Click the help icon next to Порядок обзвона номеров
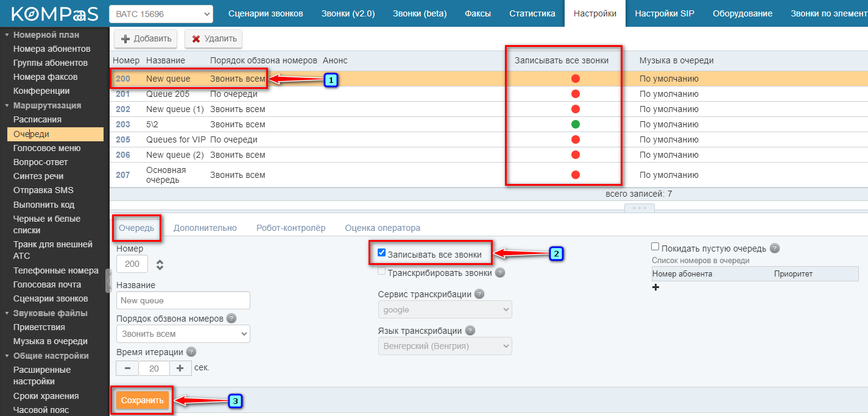The image size is (868, 416). (x=231, y=318)
